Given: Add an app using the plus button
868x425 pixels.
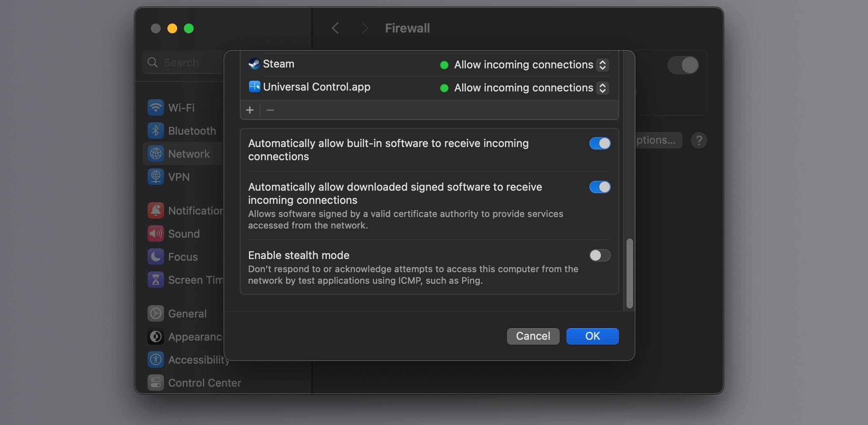Looking at the screenshot, I should coord(250,110).
